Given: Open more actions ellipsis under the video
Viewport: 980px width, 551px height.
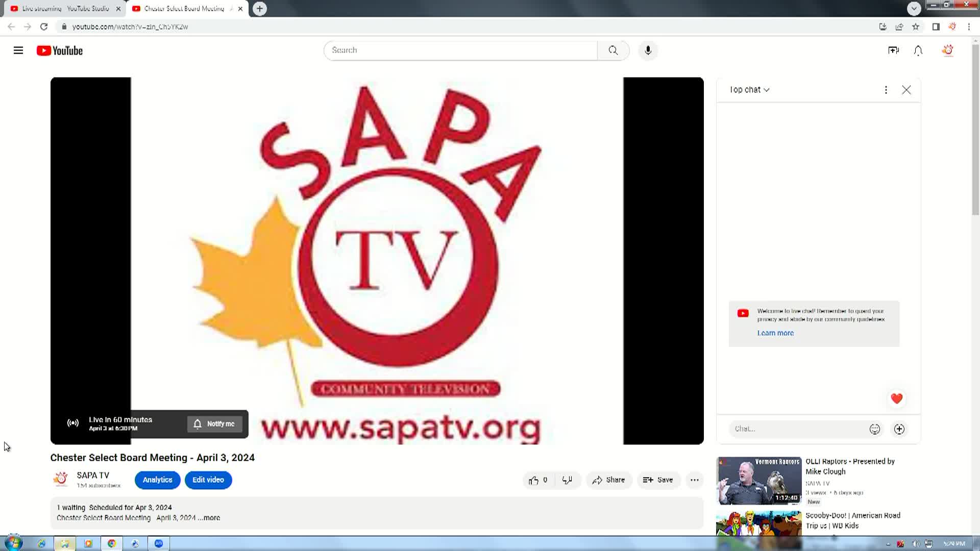Looking at the screenshot, I should 694,480.
